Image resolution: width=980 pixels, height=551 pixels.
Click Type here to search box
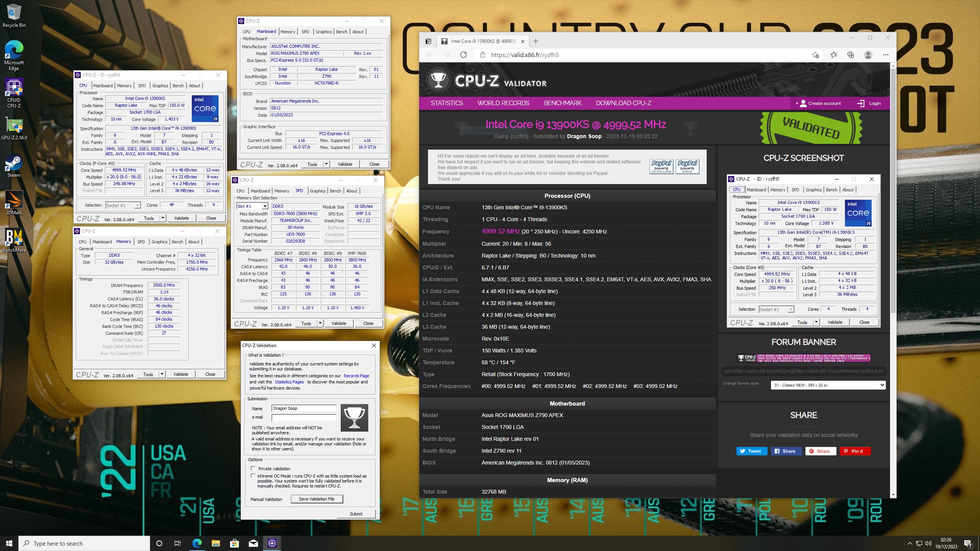click(84, 543)
